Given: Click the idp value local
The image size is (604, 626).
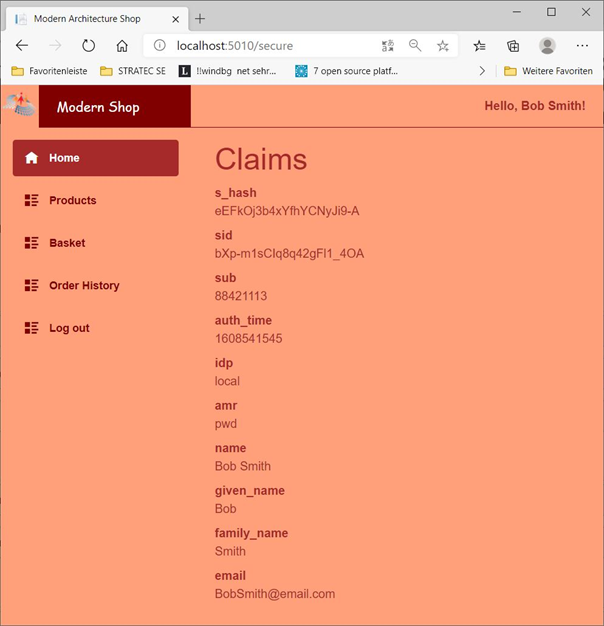Looking at the screenshot, I should pyautogui.click(x=227, y=381).
